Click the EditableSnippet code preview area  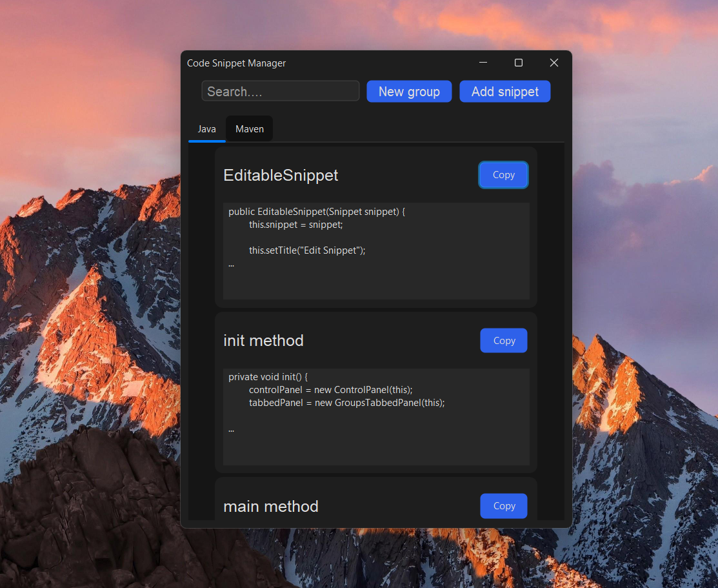click(376, 251)
